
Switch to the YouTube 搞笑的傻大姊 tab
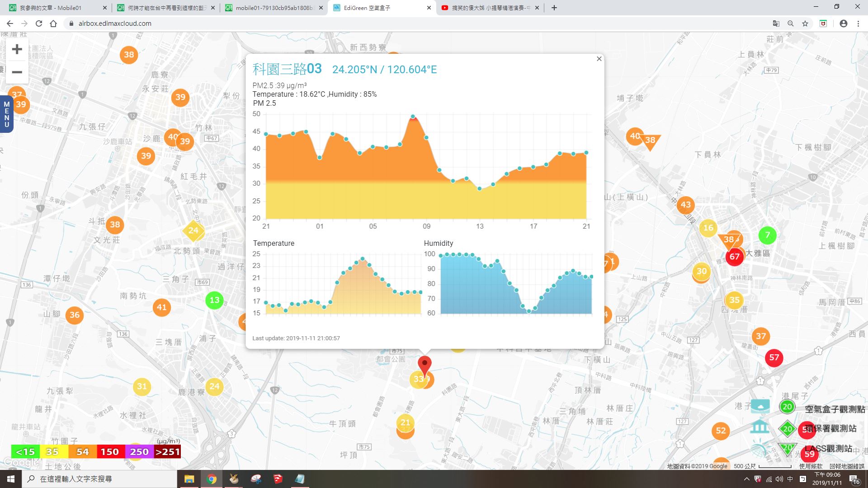pyautogui.click(x=490, y=8)
